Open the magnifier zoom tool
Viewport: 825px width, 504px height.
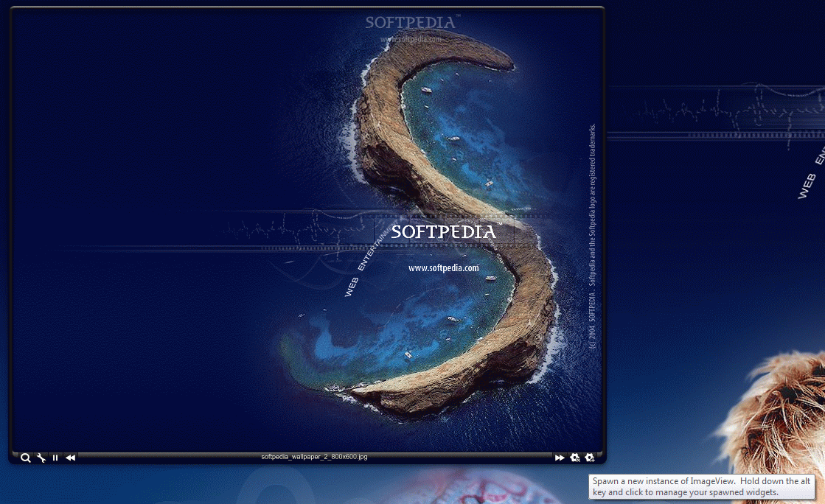point(25,458)
